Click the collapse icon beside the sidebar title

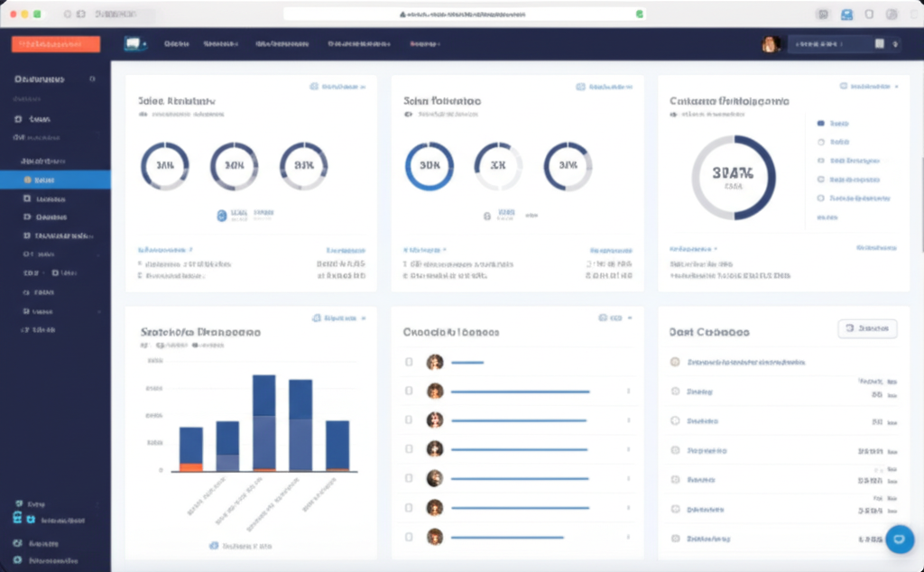92,79
